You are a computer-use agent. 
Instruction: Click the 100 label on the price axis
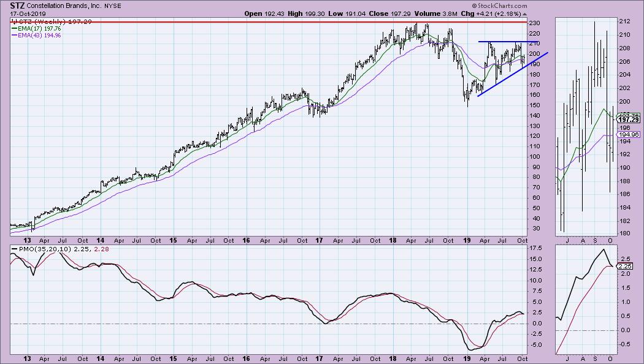(534, 157)
